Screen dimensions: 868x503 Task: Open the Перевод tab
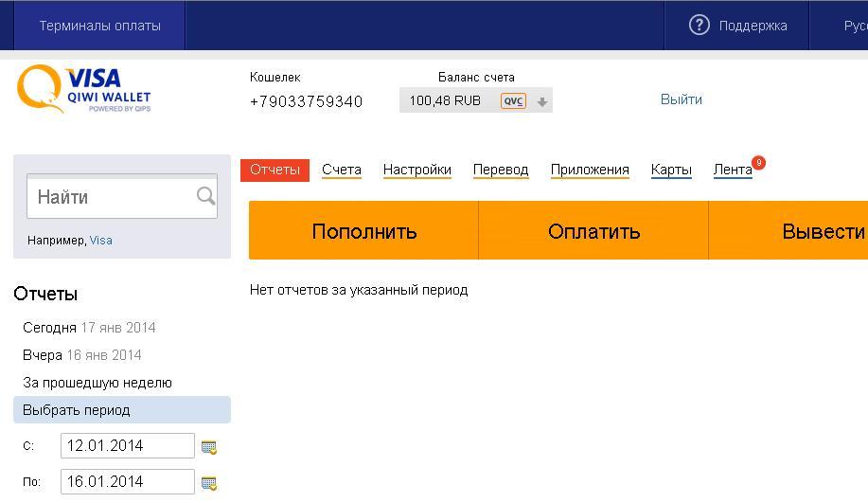(501, 170)
